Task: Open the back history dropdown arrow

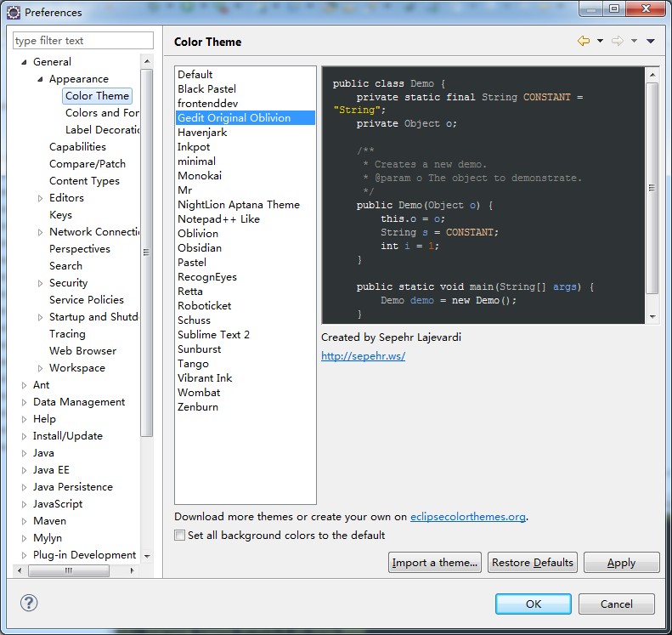Action: [x=600, y=41]
